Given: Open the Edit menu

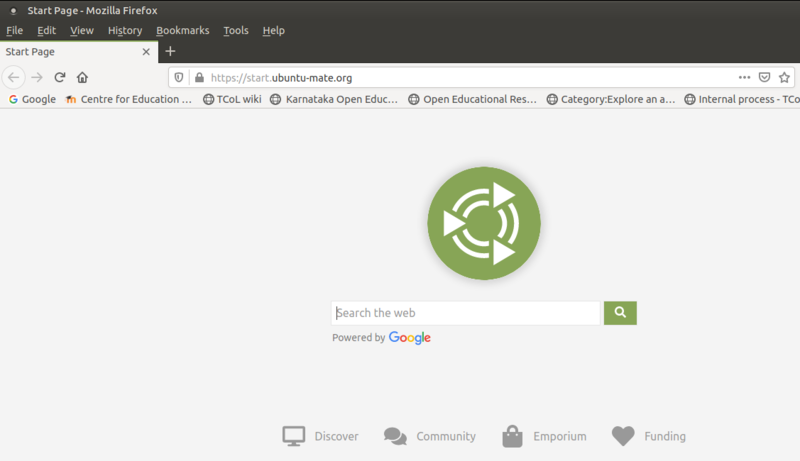Looking at the screenshot, I should [46, 31].
